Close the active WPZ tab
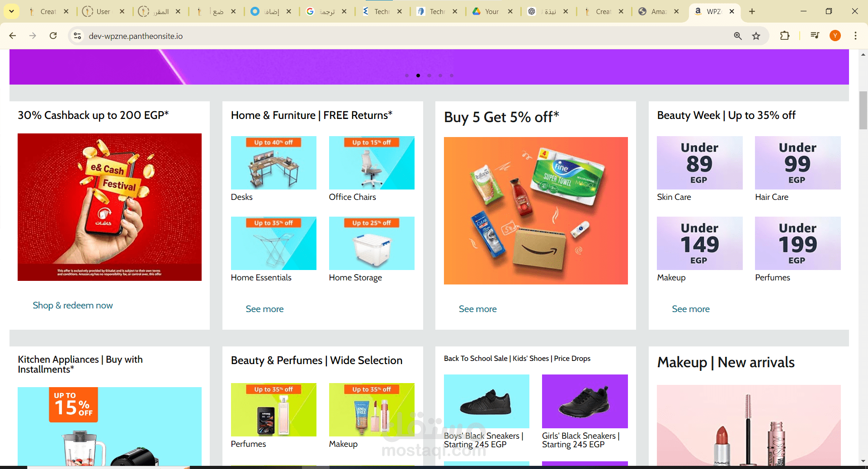The image size is (868, 469). (x=731, y=11)
